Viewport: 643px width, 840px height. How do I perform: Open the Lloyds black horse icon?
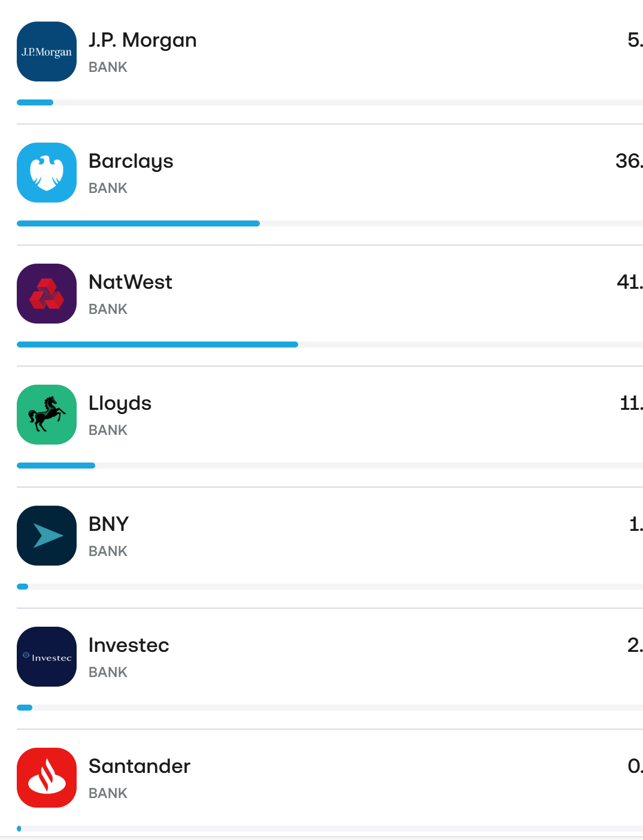click(47, 415)
